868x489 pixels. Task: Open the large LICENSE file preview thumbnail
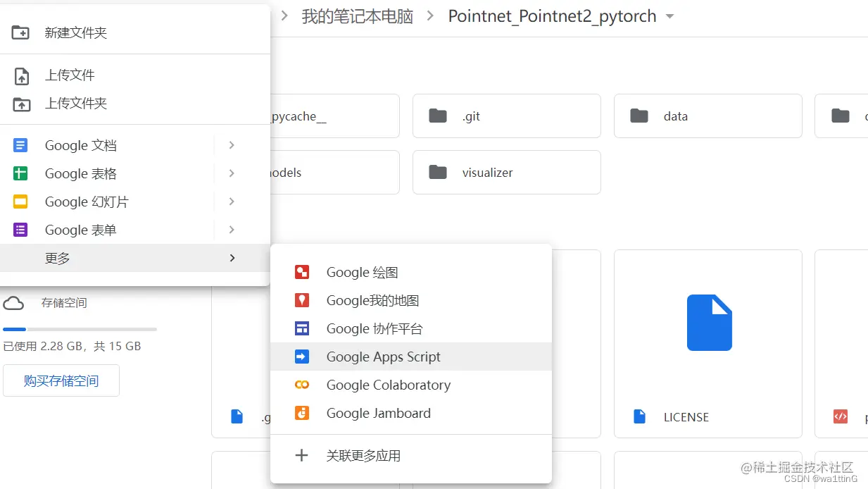click(x=708, y=323)
